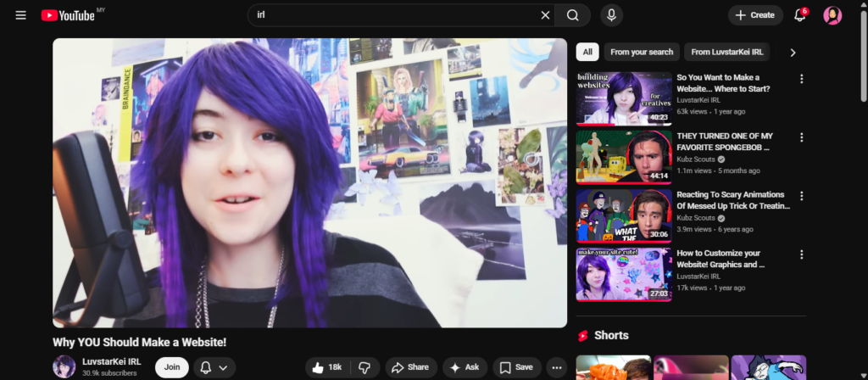The height and width of the screenshot is (380, 868).
Task: Dislike the video with thumbs down
Action: point(364,367)
